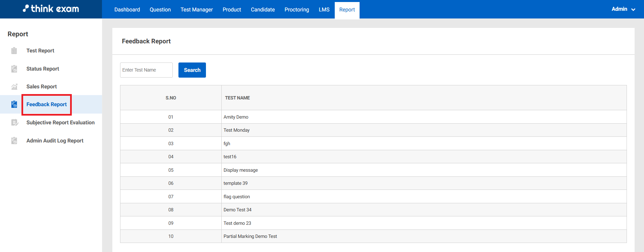Open Subjective Report Evaluation link
This screenshot has width=644, height=252.
tap(60, 123)
